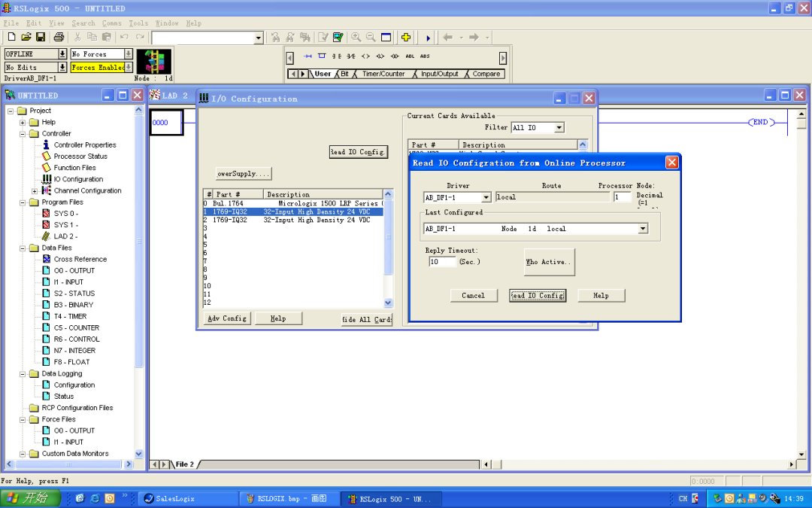Screen dimensions: 812x508
Task: Click the Adv Config button
Action: 226,318
